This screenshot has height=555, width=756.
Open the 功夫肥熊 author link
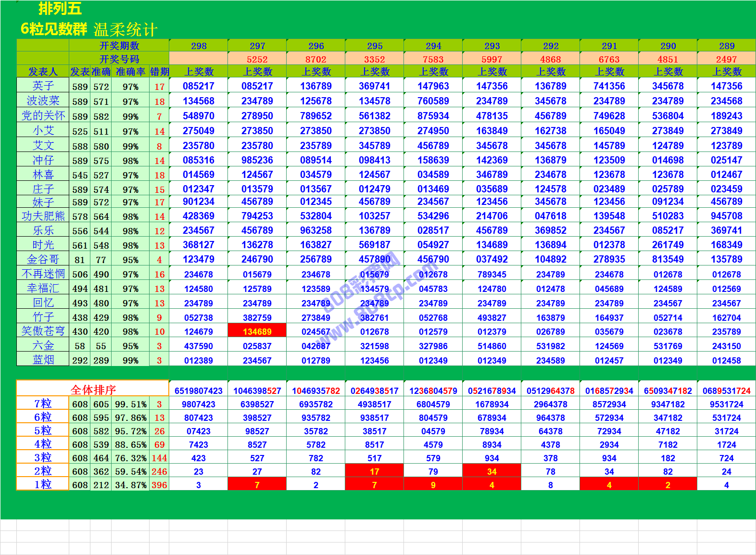click(x=43, y=216)
